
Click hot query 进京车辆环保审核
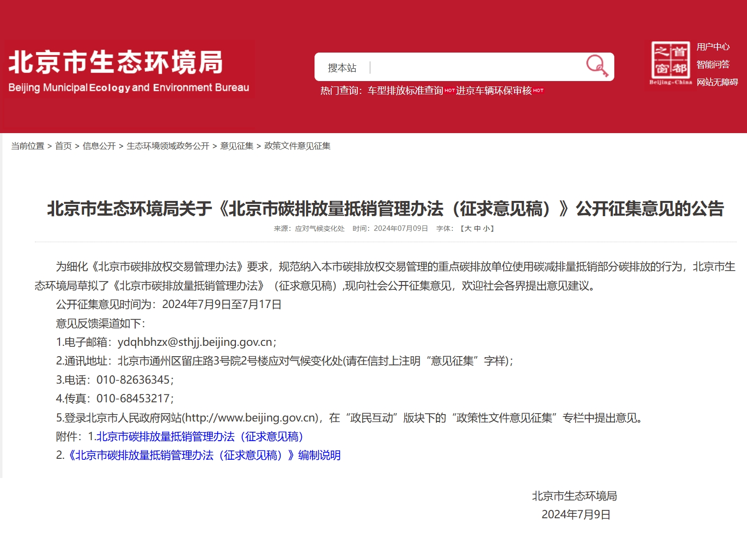click(x=493, y=91)
